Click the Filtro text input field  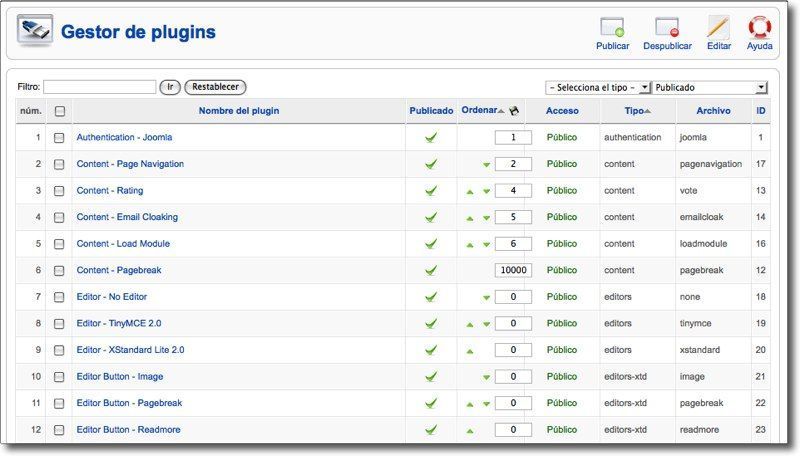99,88
